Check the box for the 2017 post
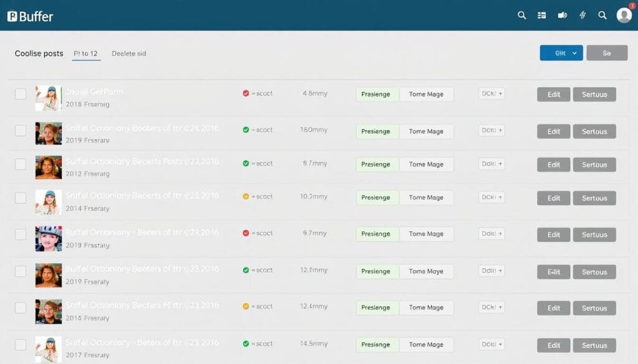This screenshot has width=638, height=364. pos(21,345)
